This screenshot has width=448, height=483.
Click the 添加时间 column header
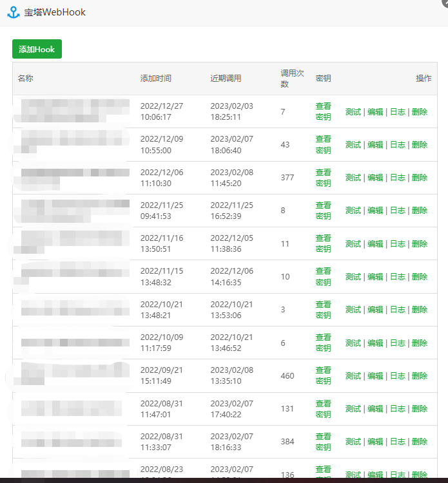(156, 79)
